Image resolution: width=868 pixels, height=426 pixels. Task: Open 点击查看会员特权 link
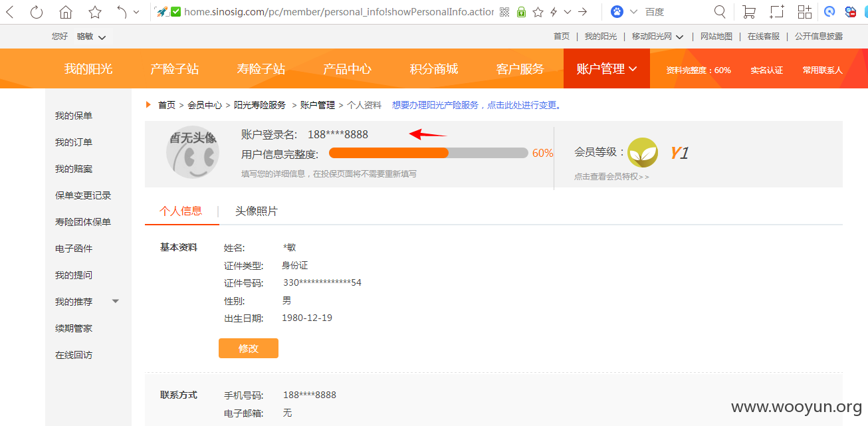pos(611,177)
